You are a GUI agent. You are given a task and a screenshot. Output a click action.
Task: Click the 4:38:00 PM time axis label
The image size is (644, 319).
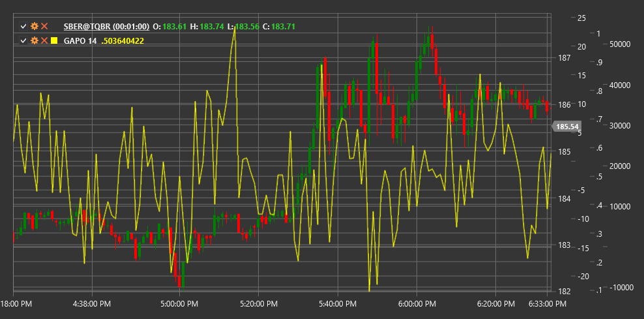click(91, 304)
